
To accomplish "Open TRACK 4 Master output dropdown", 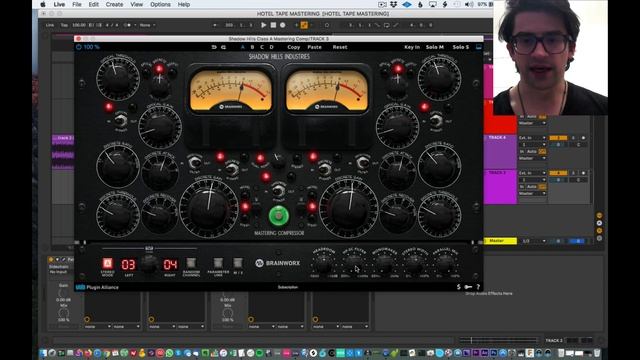I will click(x=532, y=158).
